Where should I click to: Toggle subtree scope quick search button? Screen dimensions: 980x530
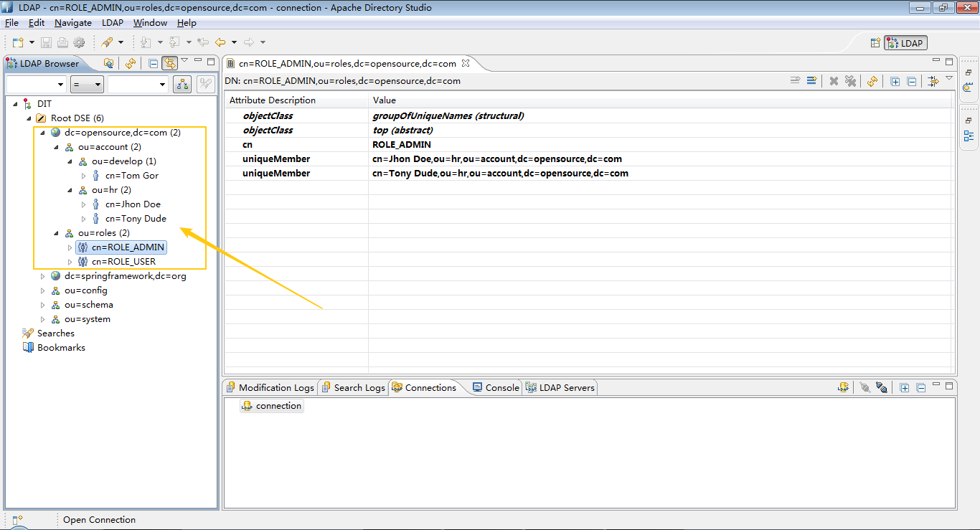tap(182, 85)
